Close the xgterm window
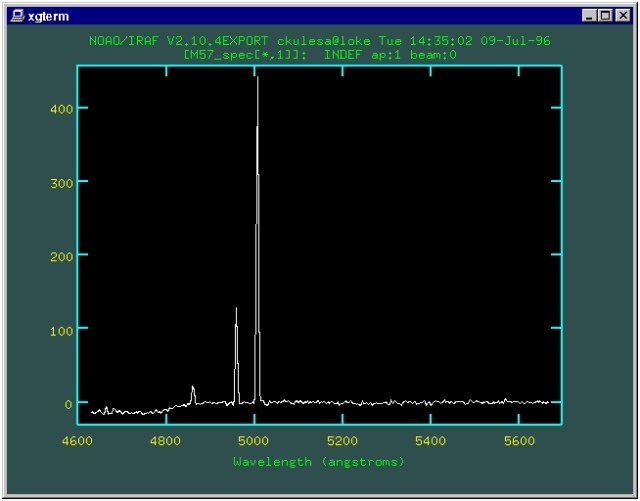 click(622, 16)
